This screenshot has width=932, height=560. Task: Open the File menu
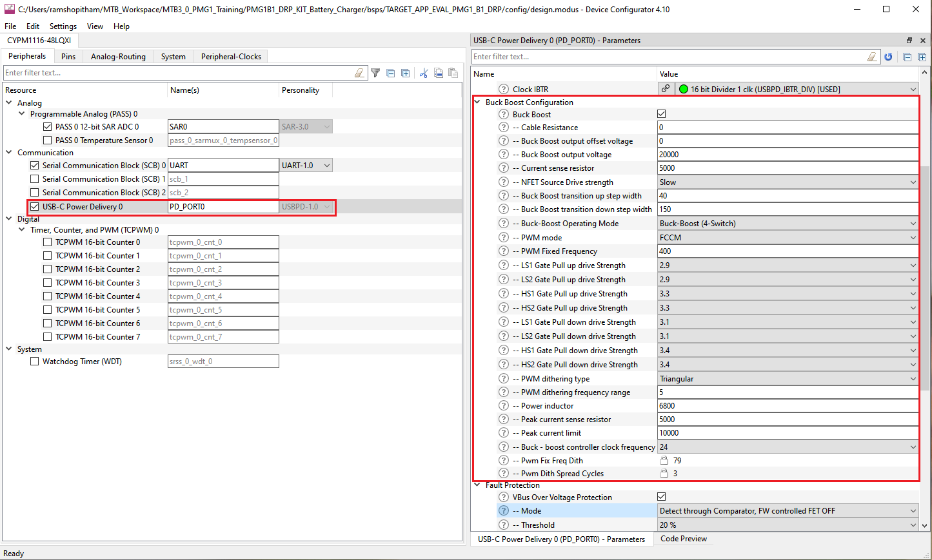[10, 26]
